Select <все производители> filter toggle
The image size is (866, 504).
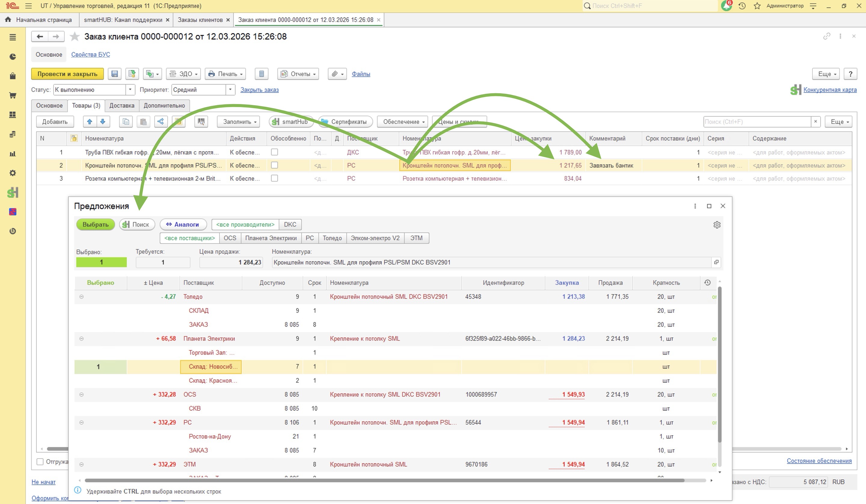pyautogui.click(x=245, y=225)
